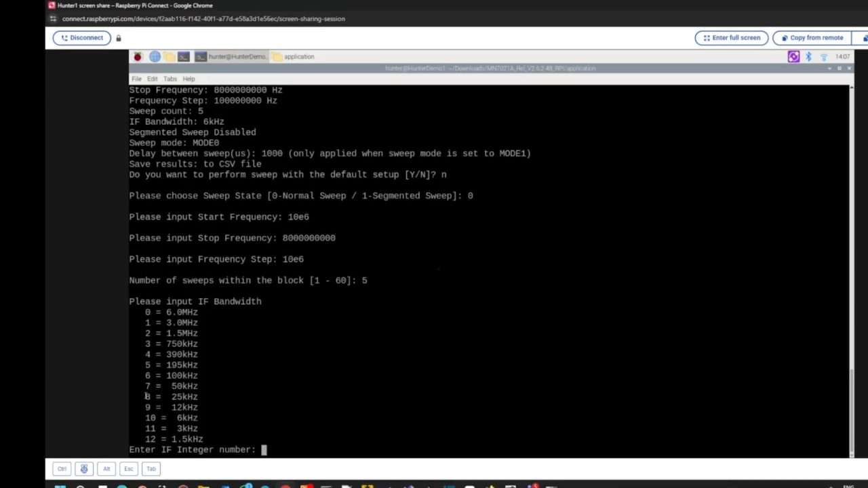The height and width of the screenshot is (488, 868).
Task: Click Copy from remote button
Action: click(x=812, y=38)
